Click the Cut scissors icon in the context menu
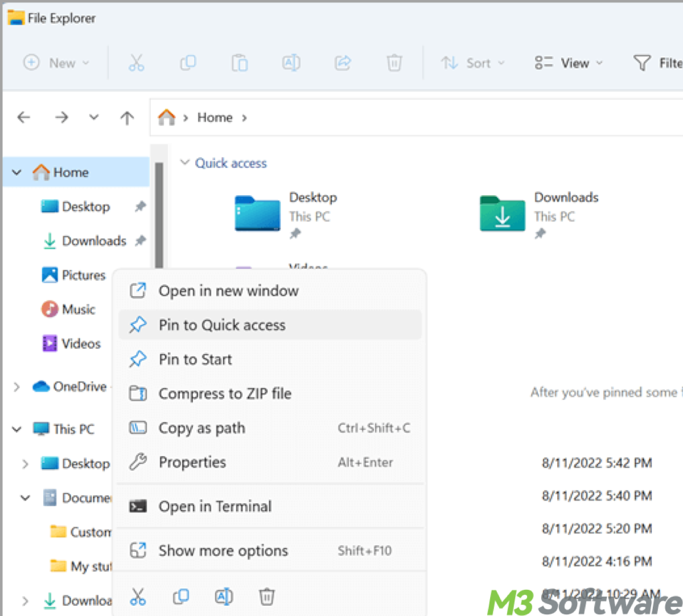The height and width of the screenshot is (616, 683). point(138,597)
